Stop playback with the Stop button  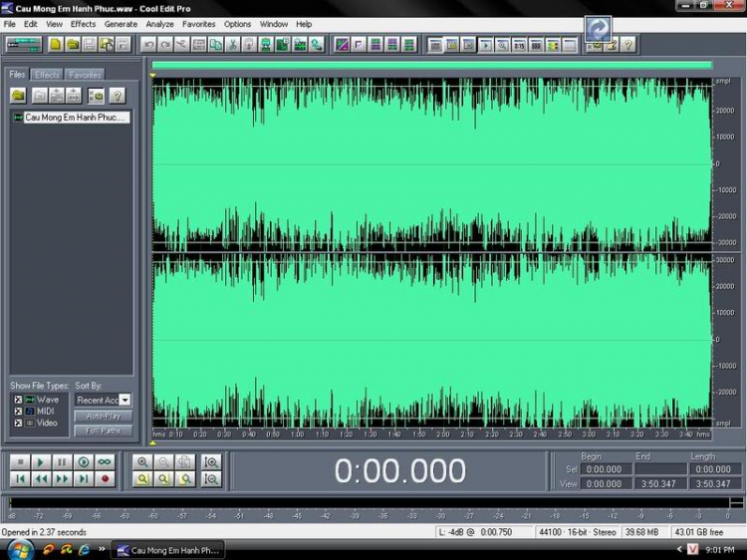pyautogui.click(x=20, y=461)
